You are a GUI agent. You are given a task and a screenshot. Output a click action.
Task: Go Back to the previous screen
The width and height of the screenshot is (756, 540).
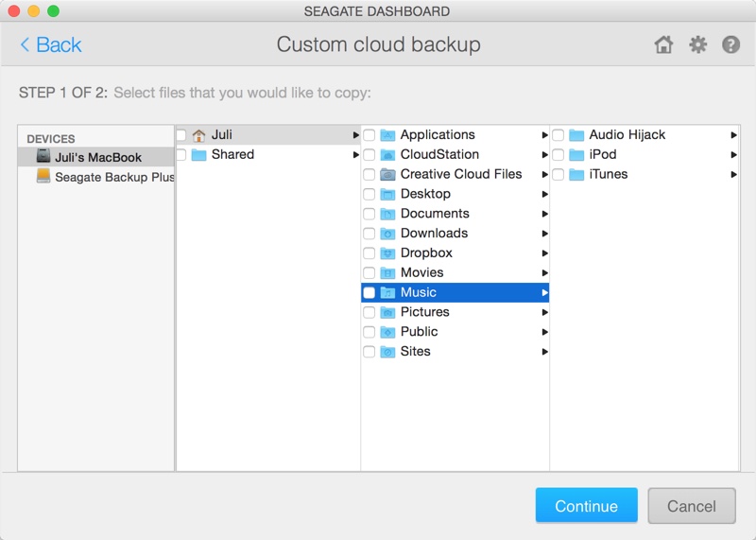coord(51,44)
